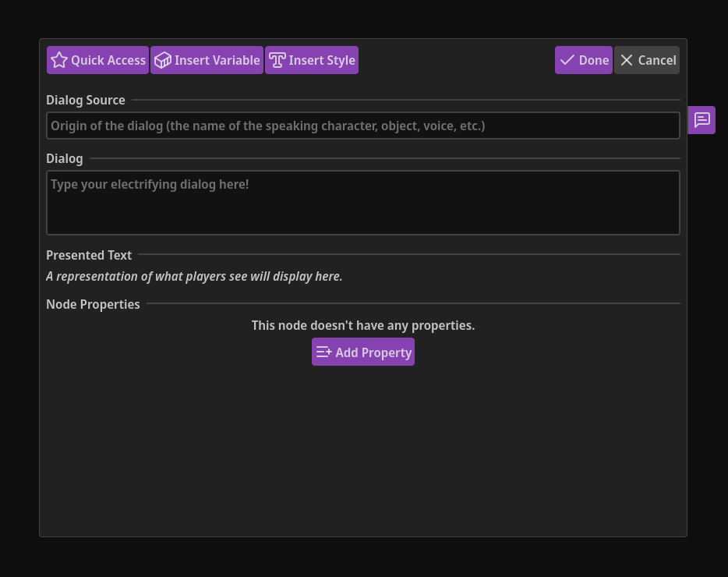Insert a variable into the dialog
Screen dimensions: 728x577
[x=207, y=59]
